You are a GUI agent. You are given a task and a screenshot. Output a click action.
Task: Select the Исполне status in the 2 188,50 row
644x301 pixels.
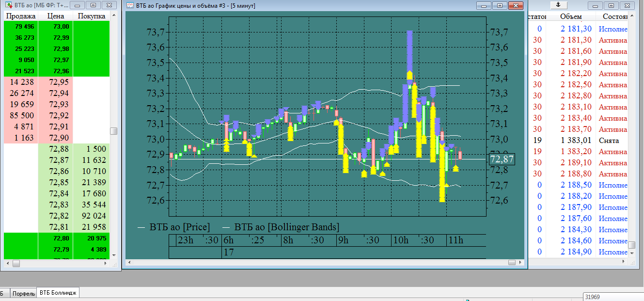click(x=613, y=185)
